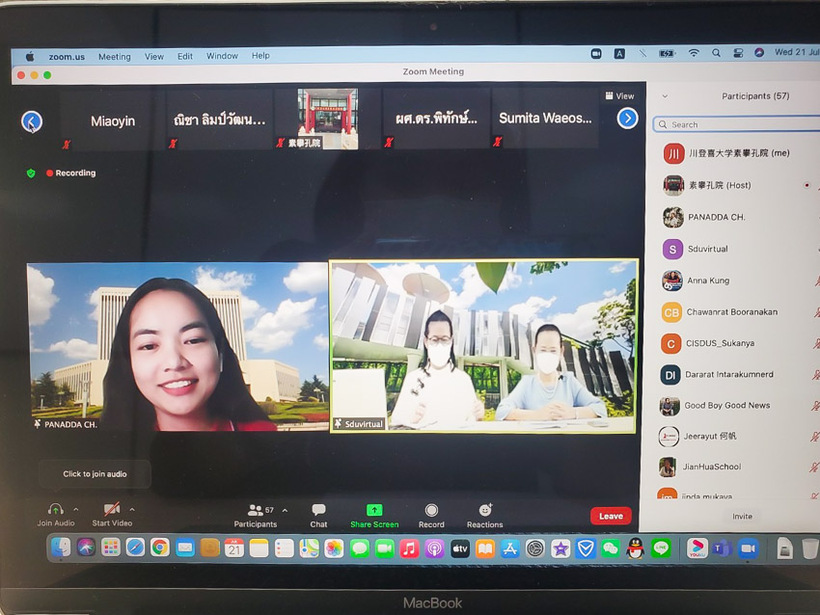Click the green encryption shield icon

31,173
